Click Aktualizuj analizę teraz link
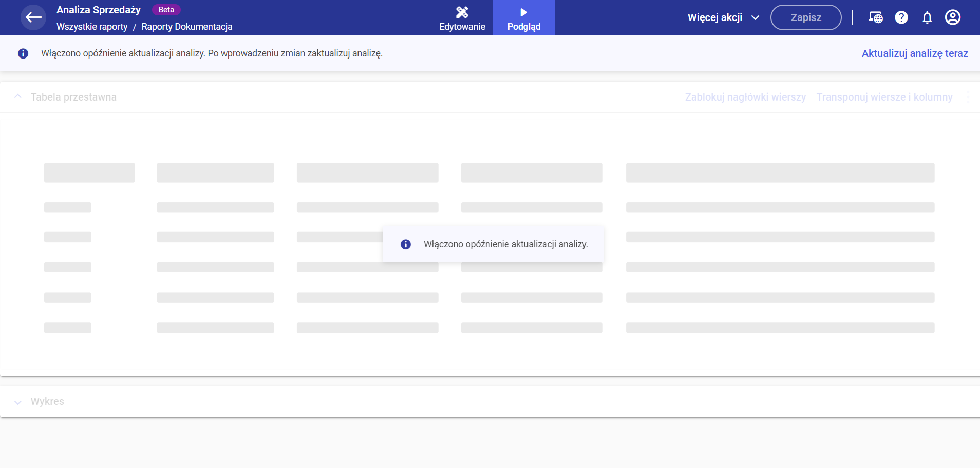 pos(915,53)
